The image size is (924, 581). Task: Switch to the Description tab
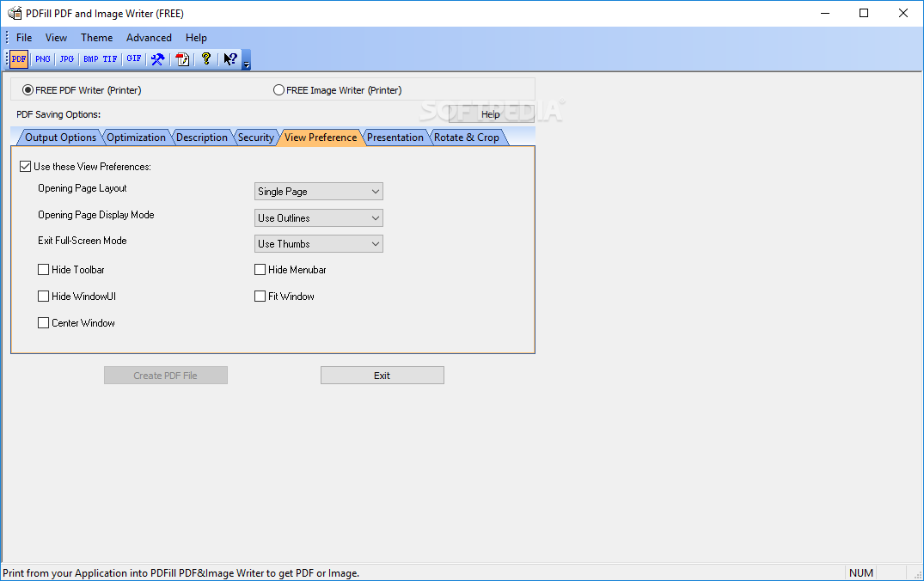[x=201, y=138]
